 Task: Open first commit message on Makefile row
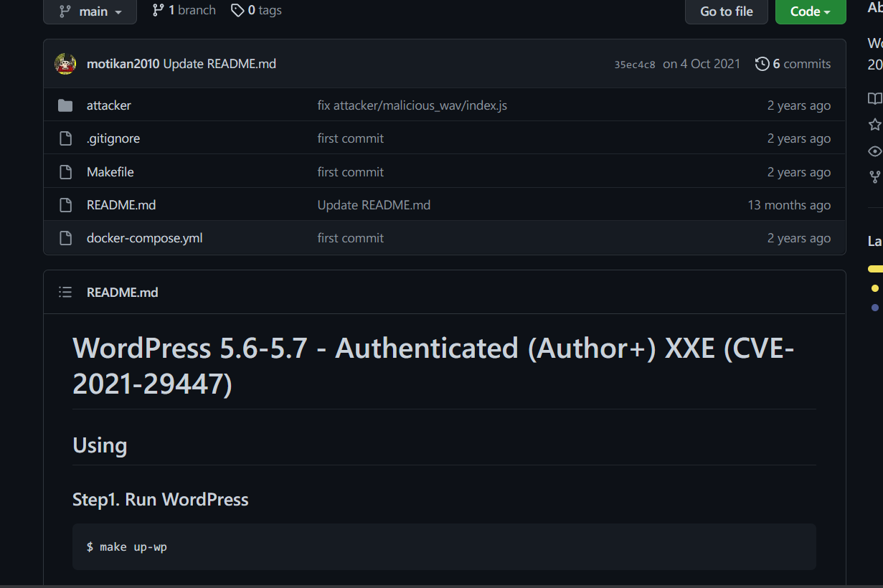tap(351, 172)
